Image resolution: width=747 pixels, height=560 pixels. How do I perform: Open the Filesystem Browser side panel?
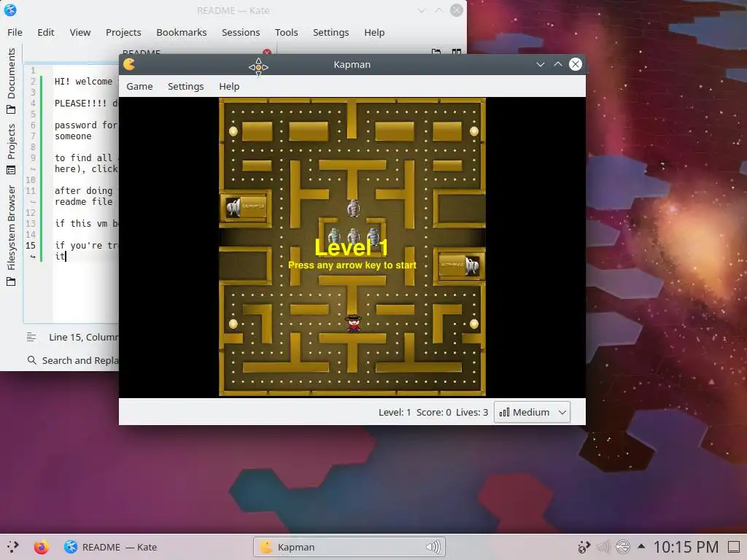11,236
